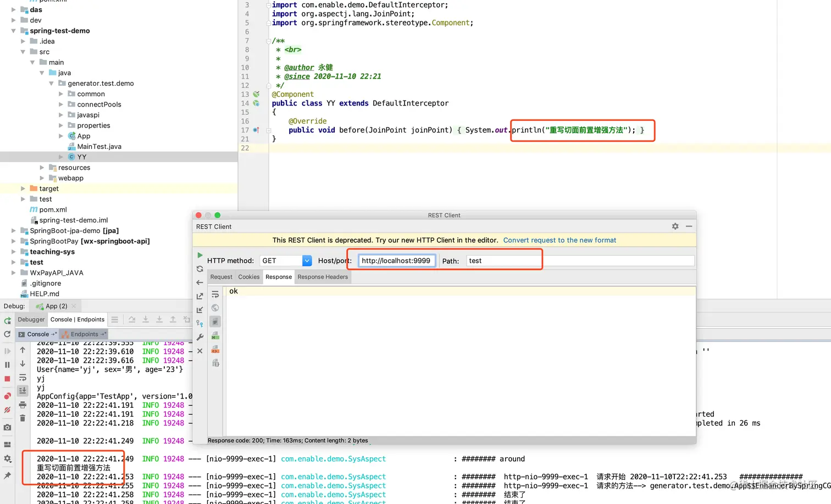Image resolution: width=831 pixels, height=504 pixels.
Task: Collapse the src folder
Action: tap(23, 52)
